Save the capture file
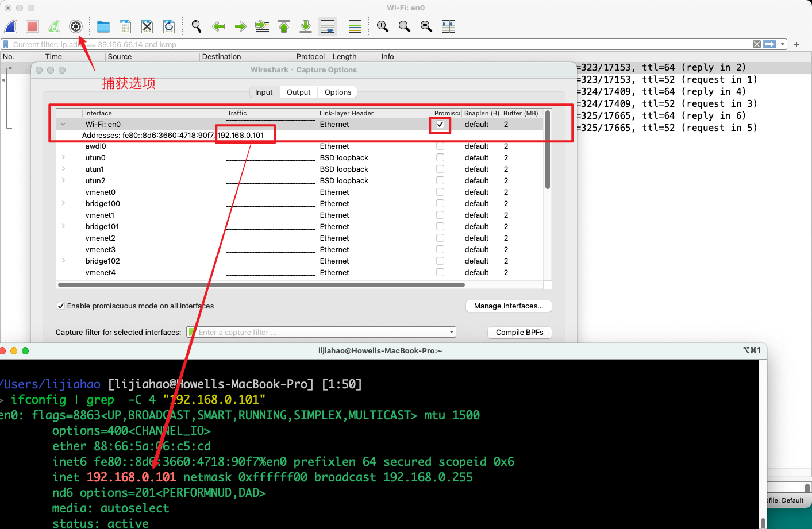The height and width of the screenshot is (529, 812). [x=125, y=26]
